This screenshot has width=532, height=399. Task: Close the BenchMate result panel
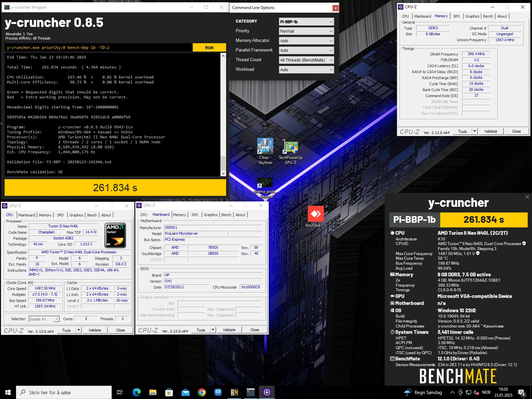pos(527,197)
